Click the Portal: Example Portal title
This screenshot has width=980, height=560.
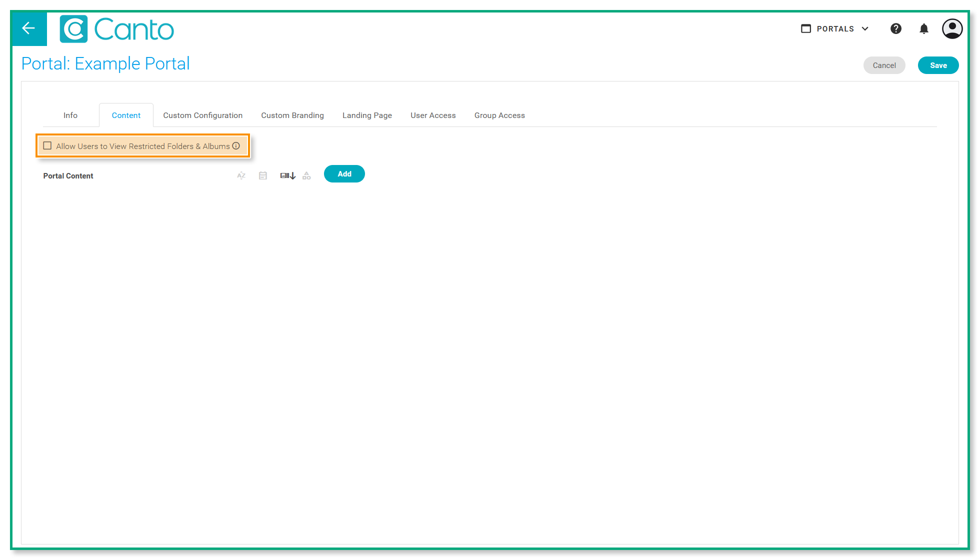(x=105, y=63)
